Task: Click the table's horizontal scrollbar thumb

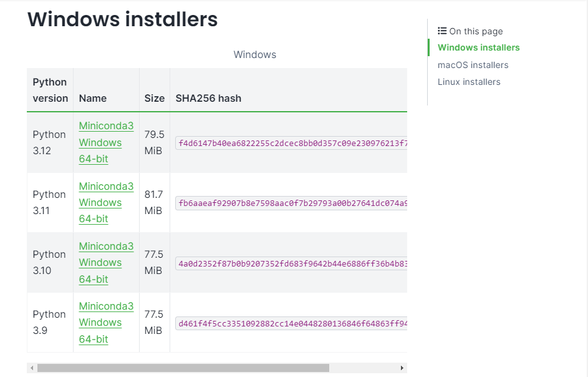Action: (183, 368)
